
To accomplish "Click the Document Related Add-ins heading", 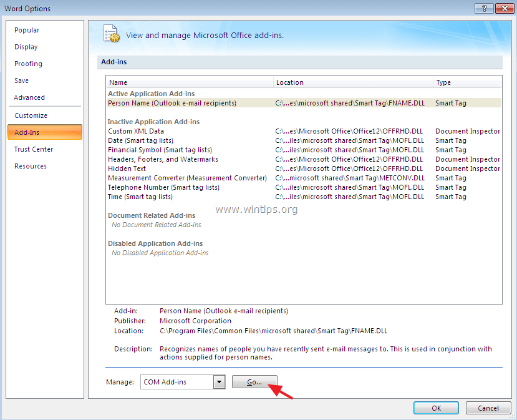I will pyautogui.click(x=152, y=215).
